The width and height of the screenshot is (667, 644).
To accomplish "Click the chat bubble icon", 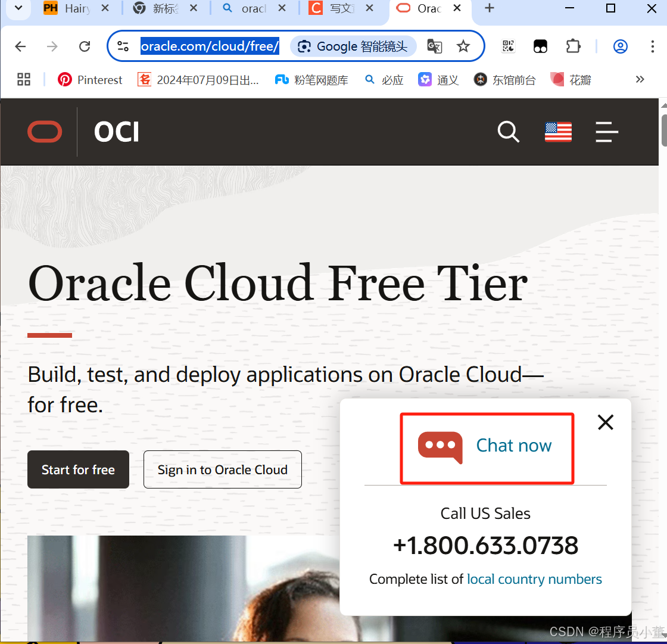I will tap(440, 447).
